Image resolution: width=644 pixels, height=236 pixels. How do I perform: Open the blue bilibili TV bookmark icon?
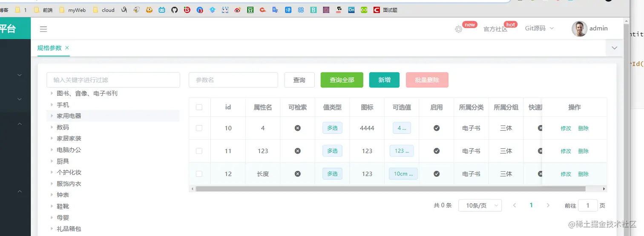point(162,10)
